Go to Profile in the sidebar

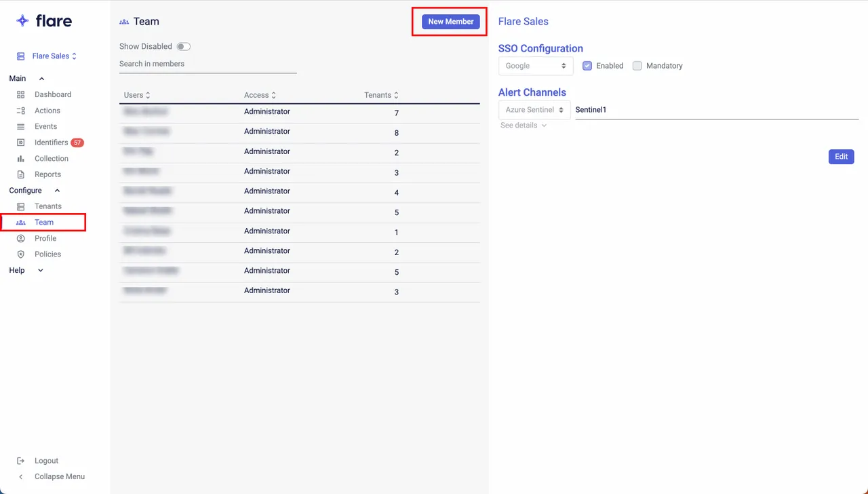[x=45, y=238]
